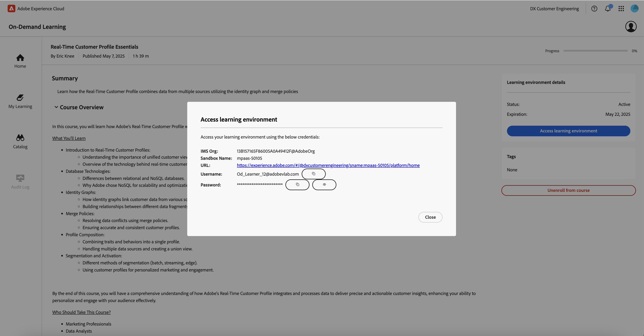Click the What You'll Learn link
The width and height of the screenshot is (644, 336).
pyautogui.click(x=69, y=138)
